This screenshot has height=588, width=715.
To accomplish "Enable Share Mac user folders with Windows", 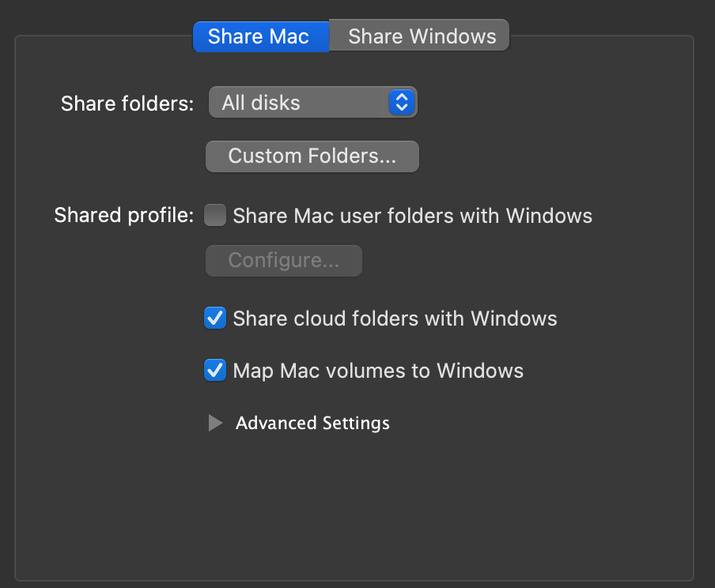I will (215, 216).
